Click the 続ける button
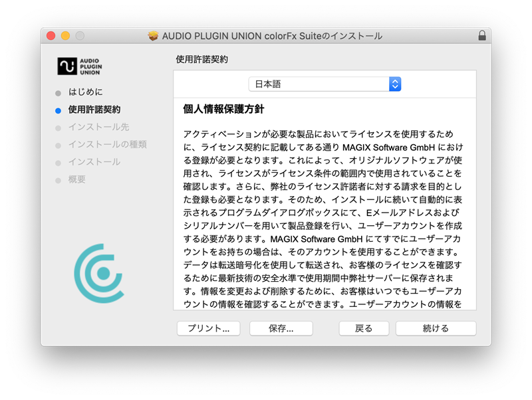Image resolution: width=532 pixels, height=400 pixels. click(x=436, y=328)
